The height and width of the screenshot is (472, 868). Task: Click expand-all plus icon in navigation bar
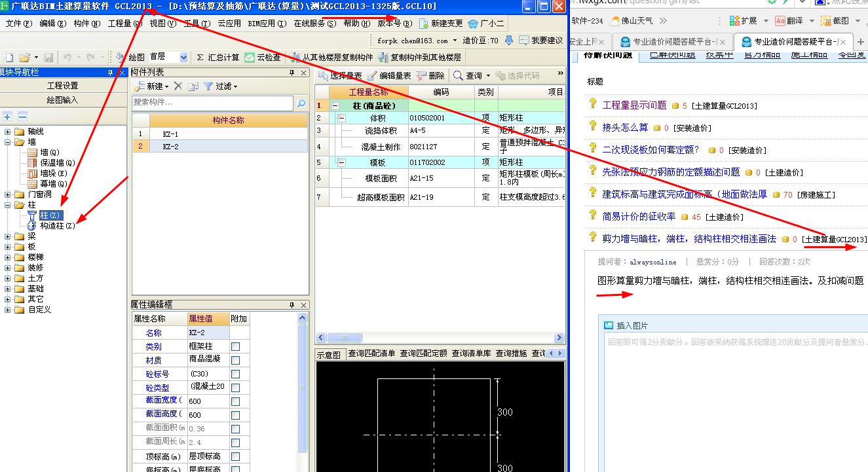click(8, 117)
